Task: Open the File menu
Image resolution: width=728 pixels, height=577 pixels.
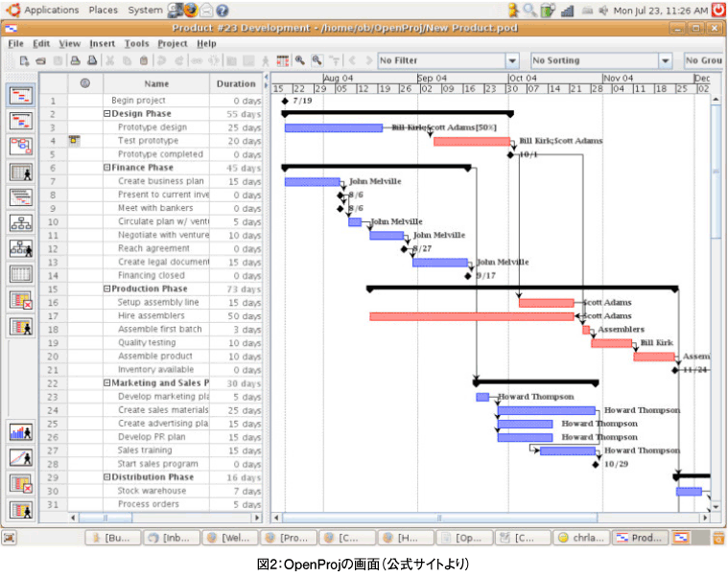Action: [x=15, y=43]
